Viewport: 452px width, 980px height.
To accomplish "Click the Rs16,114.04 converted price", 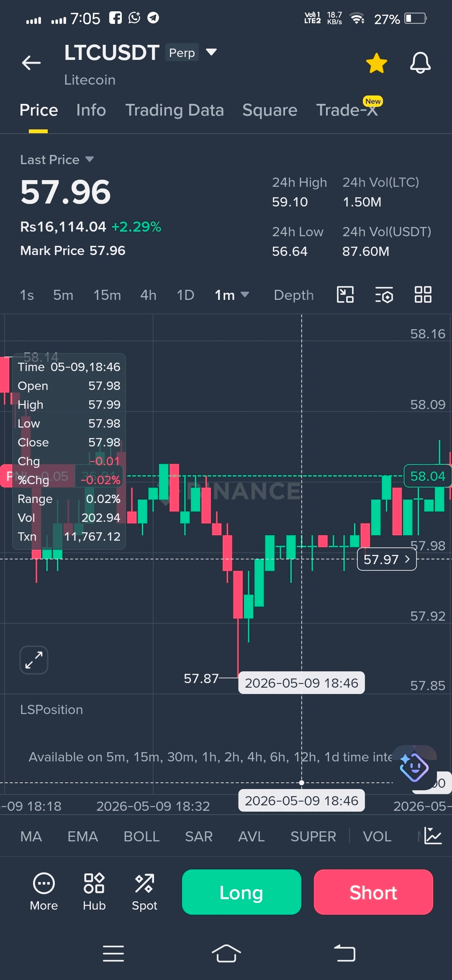I will coord(63,227).
